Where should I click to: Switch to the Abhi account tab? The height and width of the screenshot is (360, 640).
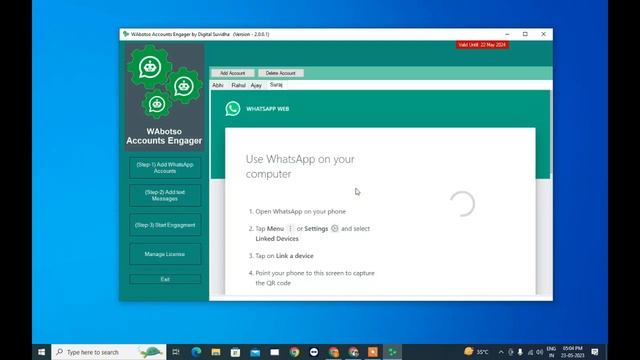point(218,85)
